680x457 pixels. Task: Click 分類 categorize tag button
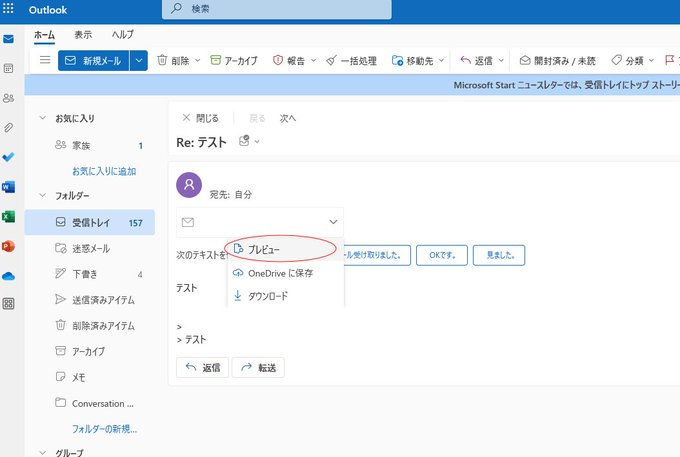click(x=627, y=60)
